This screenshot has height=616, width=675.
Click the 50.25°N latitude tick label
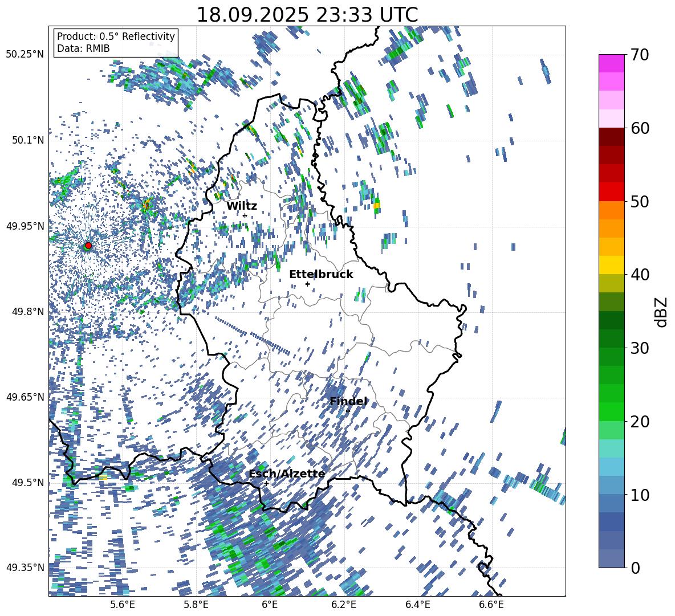coord(25,55)
